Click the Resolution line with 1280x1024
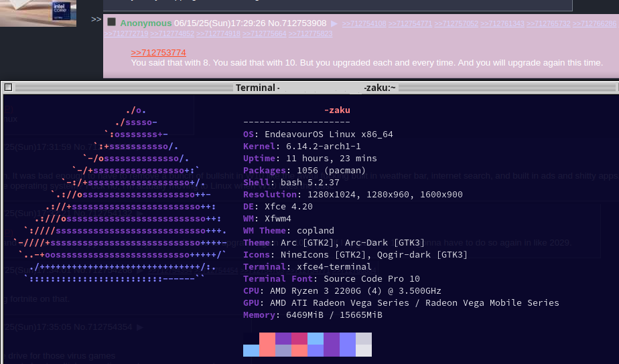Image resolution: width=619 pixels, height=364 pixels. [353, 195]
